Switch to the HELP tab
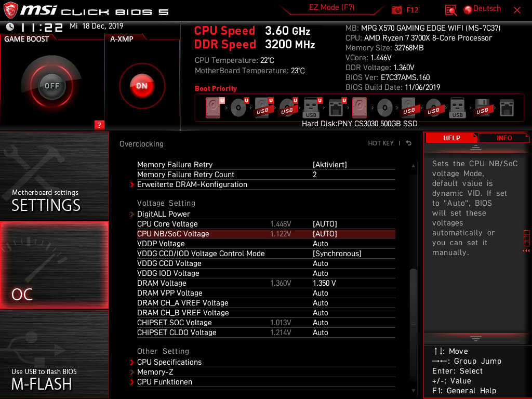532x399 pixels. (451, 138)
